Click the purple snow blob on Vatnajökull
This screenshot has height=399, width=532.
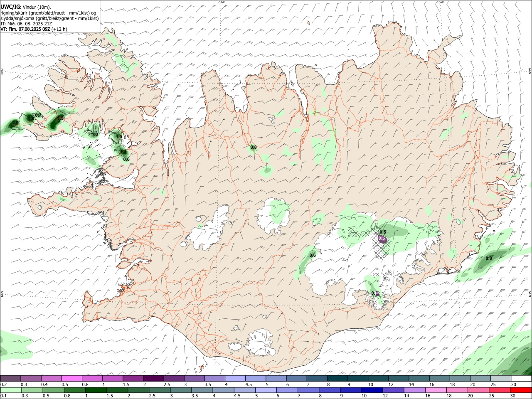point(382,239)
